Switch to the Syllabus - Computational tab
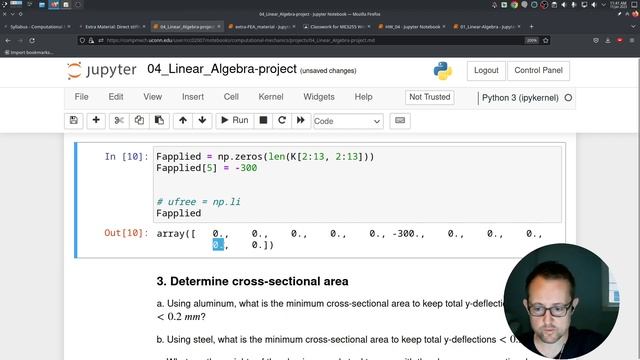This screenshot has height=360, width=640. pyautogui.click(x=37, y=27)
